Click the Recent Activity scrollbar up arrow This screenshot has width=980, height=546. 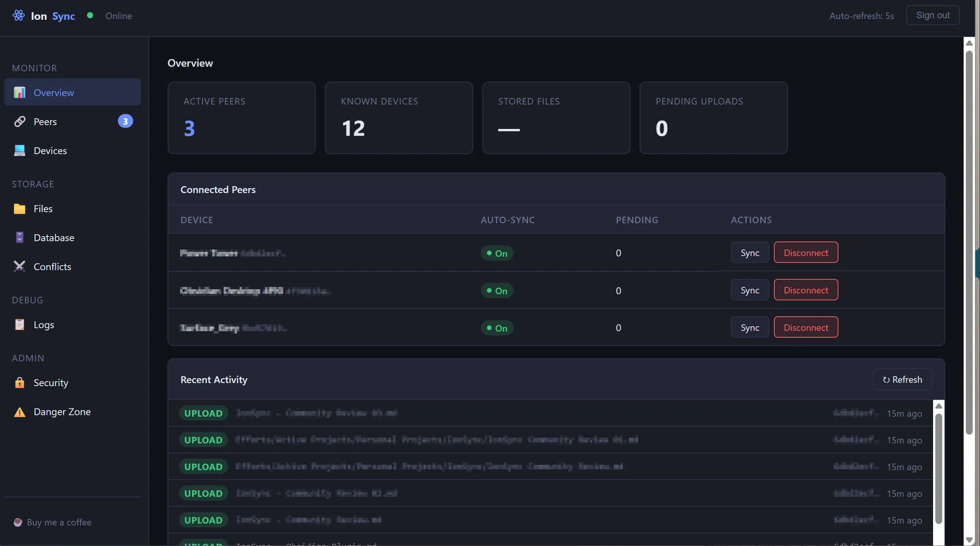tap(938, 406)
